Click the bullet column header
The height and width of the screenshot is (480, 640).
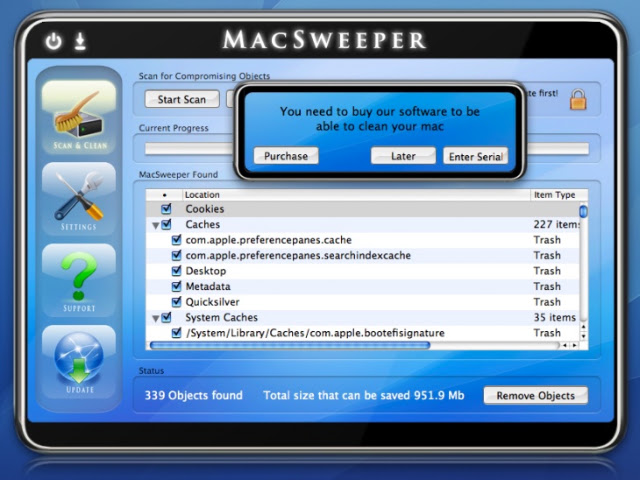coord(164,195)
